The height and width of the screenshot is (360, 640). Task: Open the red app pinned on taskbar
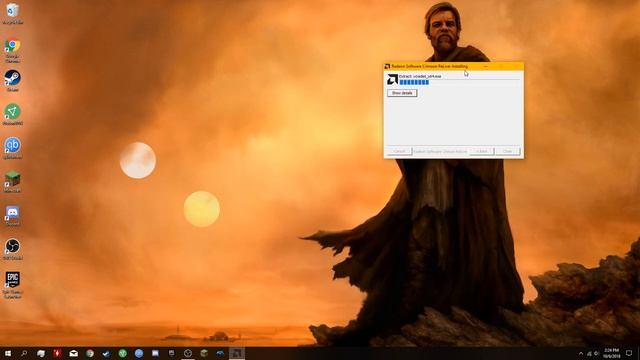[x=57, y=353]
